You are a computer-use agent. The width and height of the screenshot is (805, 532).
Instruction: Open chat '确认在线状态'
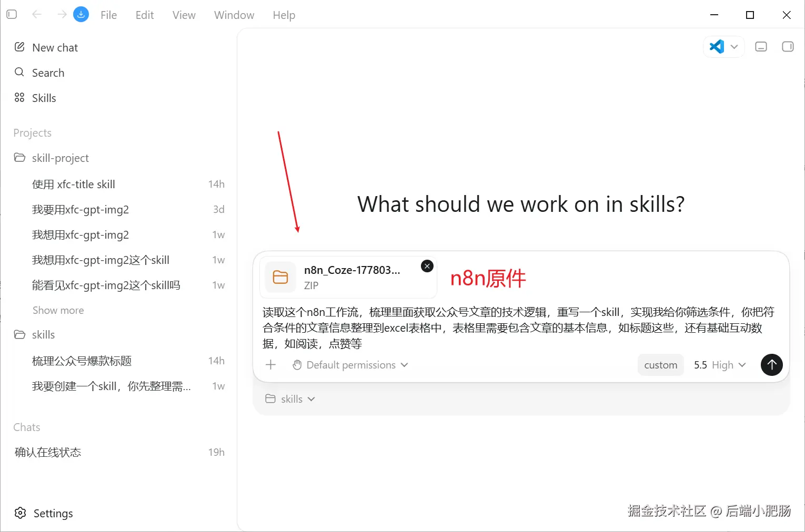(x=119, y=452)
